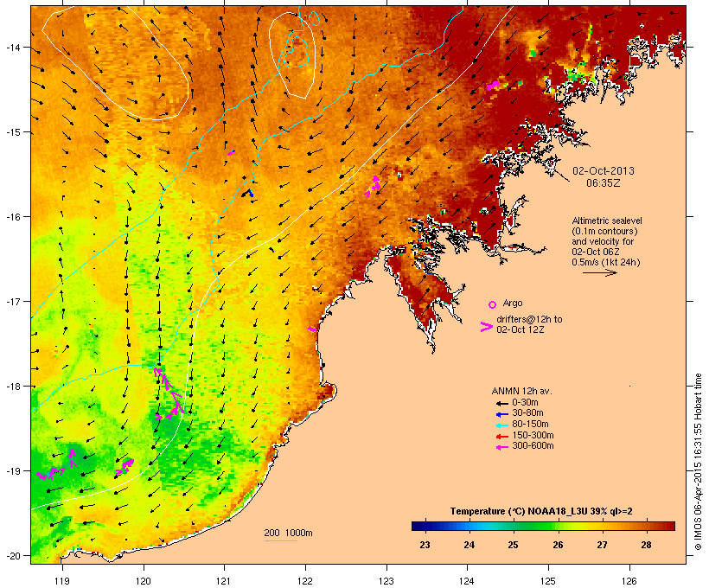
Task: Click the colorbar tick label '24'
Action: 469,545
